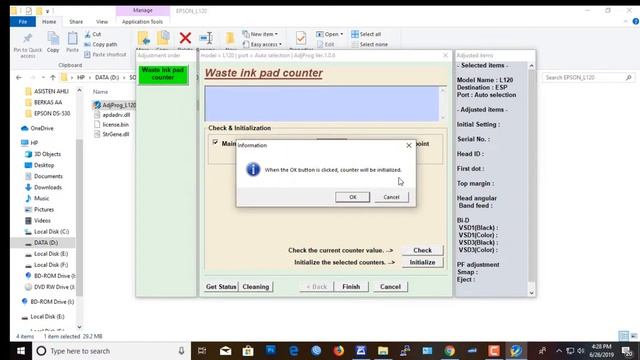This screenshot has width=640, height=360.
Task: Select OneDrive in the navigation pane
Action: coord(37,128)
